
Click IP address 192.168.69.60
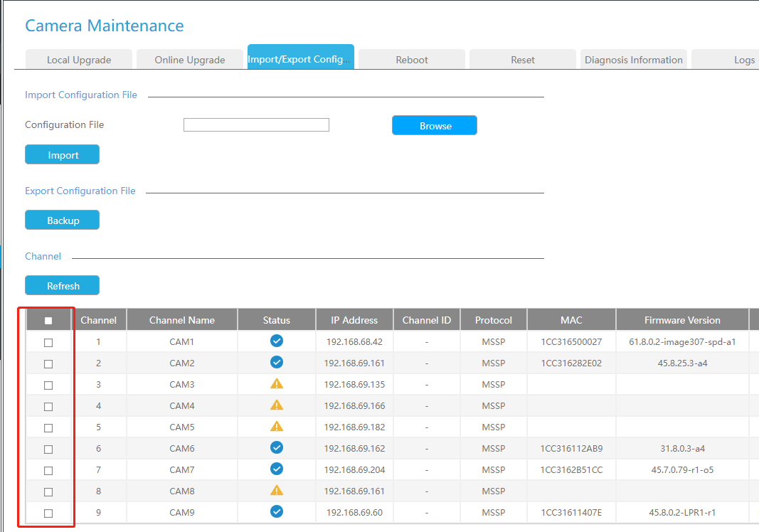(354, 512)
